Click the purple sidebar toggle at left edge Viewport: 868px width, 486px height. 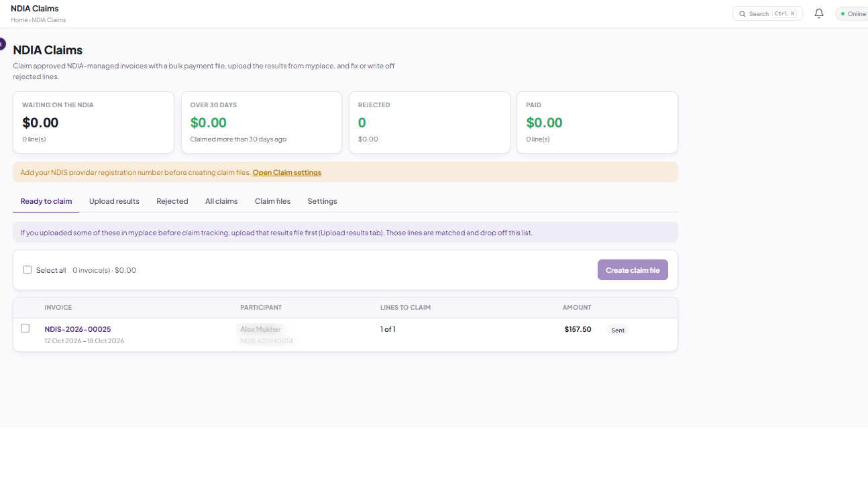click(2, 44)
